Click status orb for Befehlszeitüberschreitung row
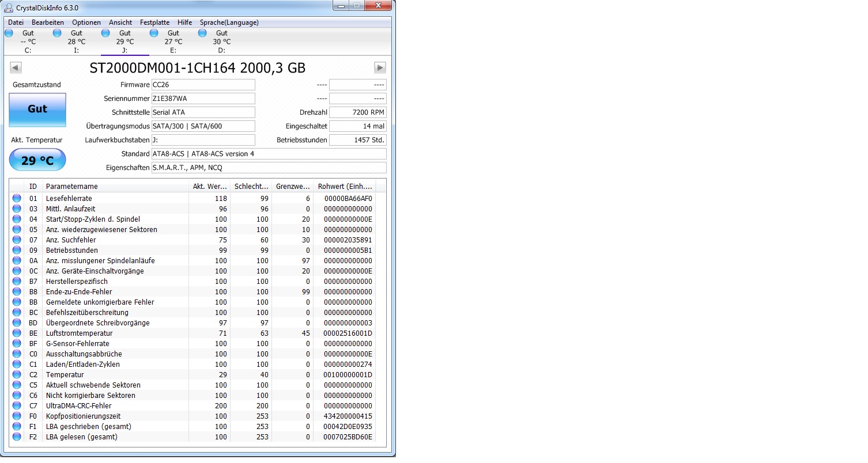This screenshot has width=868, height=463. point(17,312)
